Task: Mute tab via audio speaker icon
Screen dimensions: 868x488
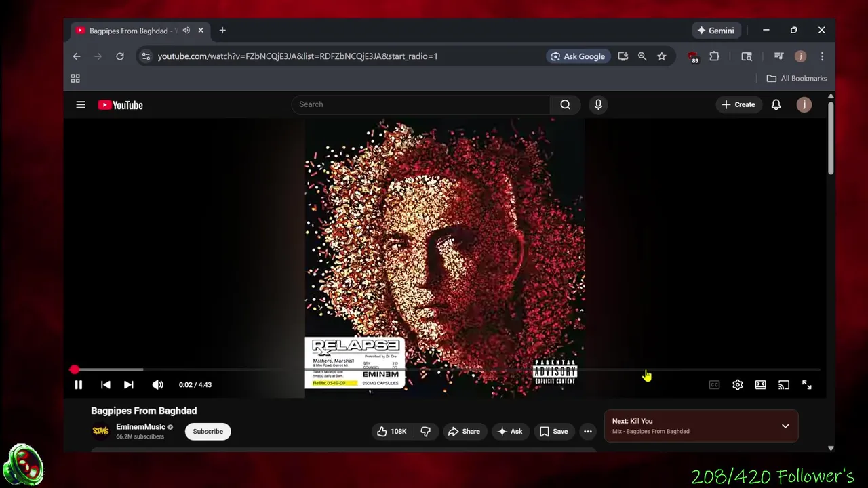Action: pos(186,30)
